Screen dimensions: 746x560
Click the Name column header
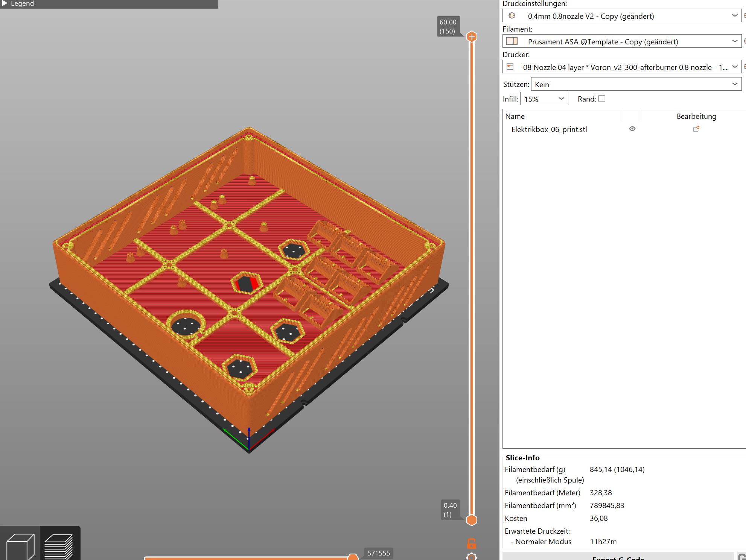(x=515, y=116)
